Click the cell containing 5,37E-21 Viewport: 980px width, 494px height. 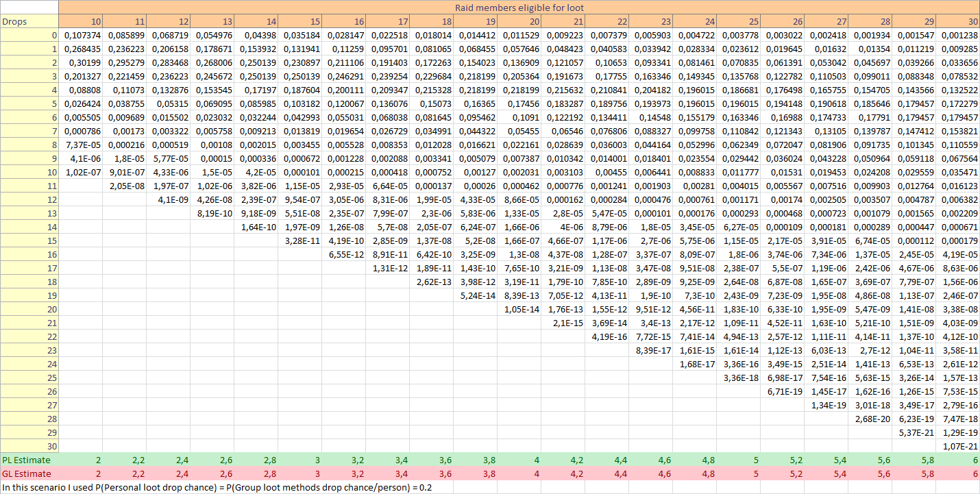[x=914, y=432]
